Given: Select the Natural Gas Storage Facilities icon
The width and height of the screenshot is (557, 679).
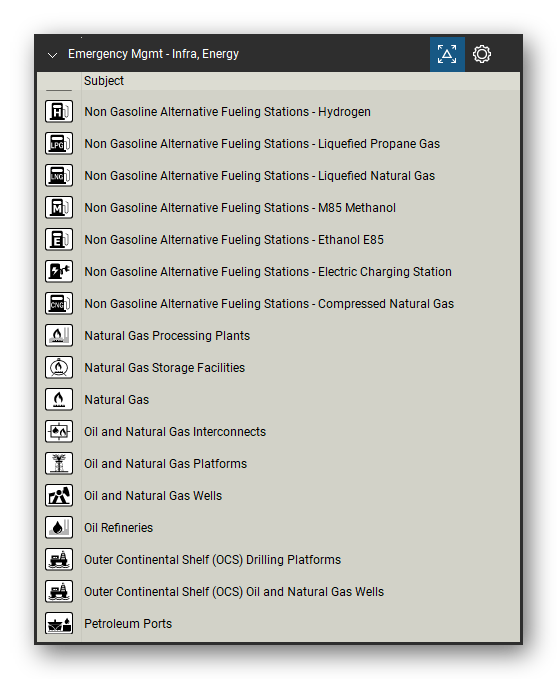Looking at the screenshot, I should (x=59, y=368).
